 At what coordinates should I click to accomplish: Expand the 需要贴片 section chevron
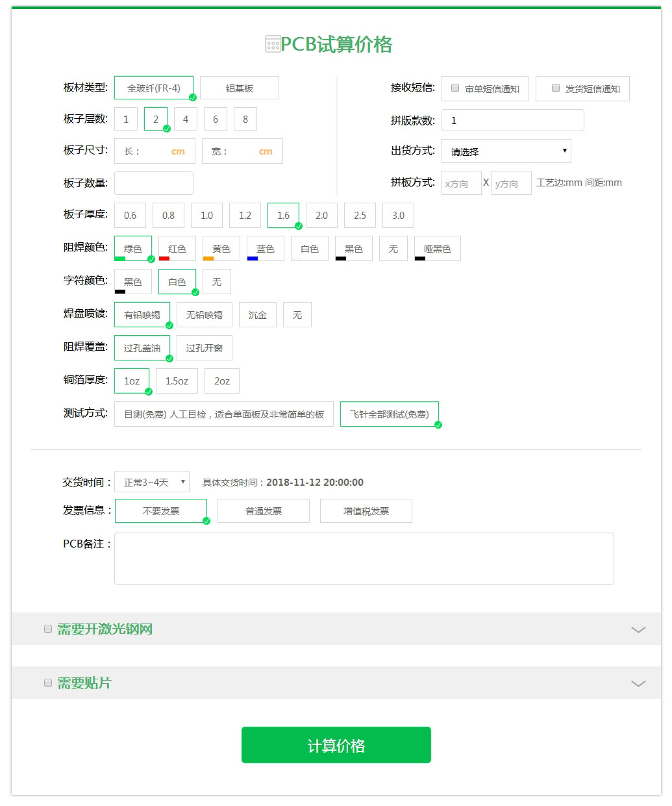(638, 683)
